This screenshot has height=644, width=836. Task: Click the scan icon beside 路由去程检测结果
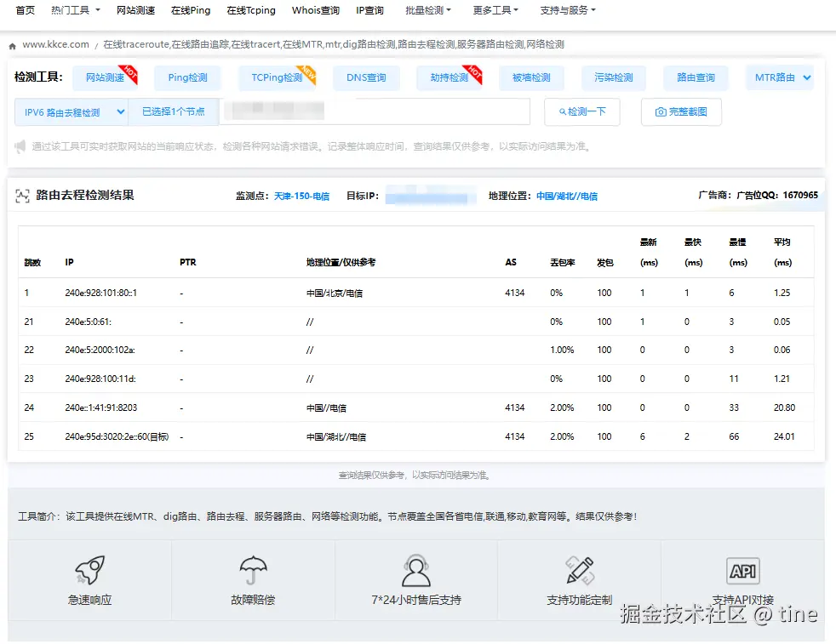[x=22, y=196]
